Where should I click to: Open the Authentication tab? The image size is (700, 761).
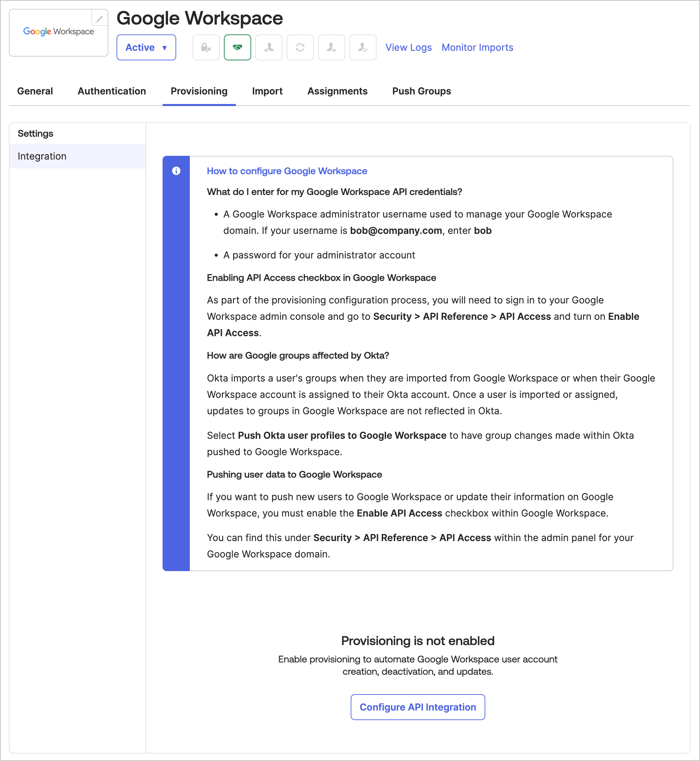click(x=111, y=91)
